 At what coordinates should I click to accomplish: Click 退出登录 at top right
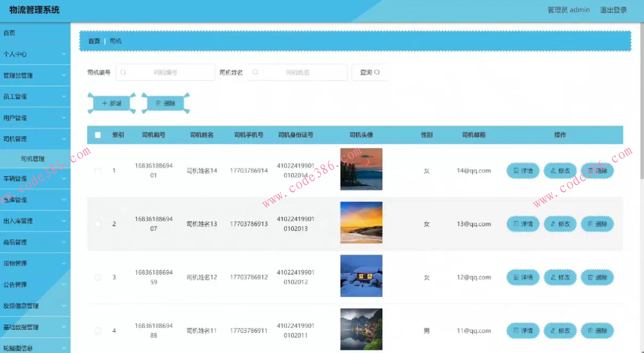click(x=614, y=9)
